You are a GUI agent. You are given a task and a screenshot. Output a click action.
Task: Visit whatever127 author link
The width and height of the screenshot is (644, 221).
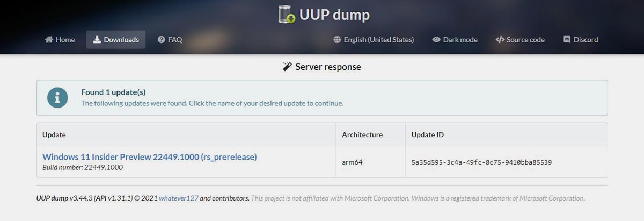click(179, 198)
